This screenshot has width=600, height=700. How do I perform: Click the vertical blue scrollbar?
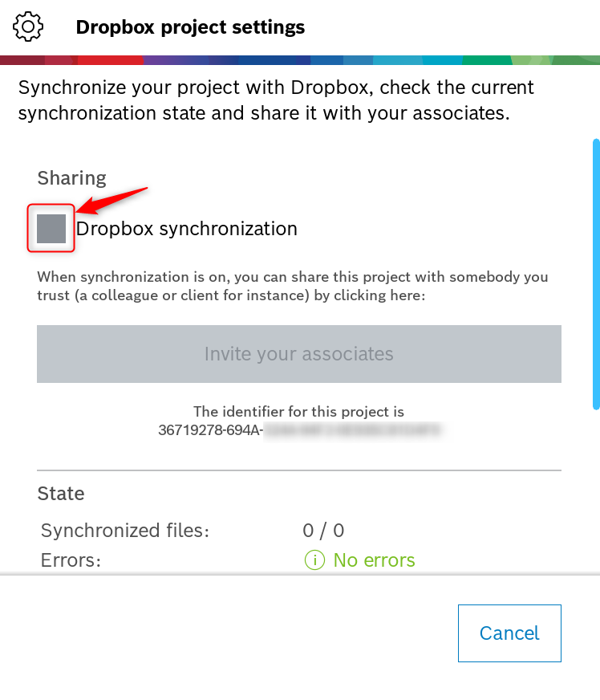point(595,275)
